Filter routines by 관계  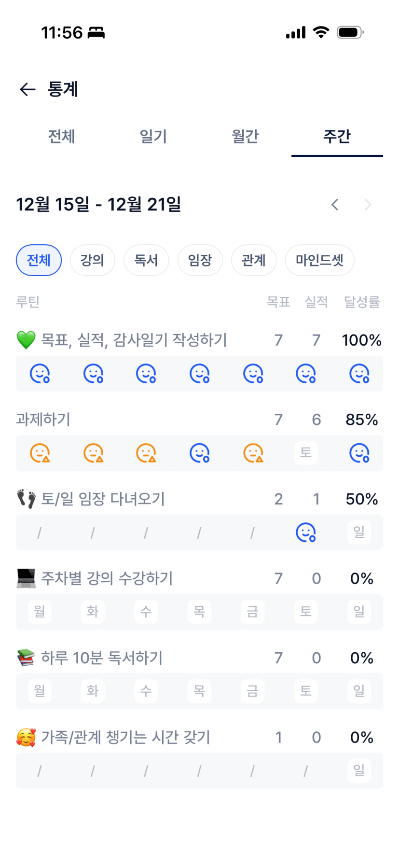point(254,260)
